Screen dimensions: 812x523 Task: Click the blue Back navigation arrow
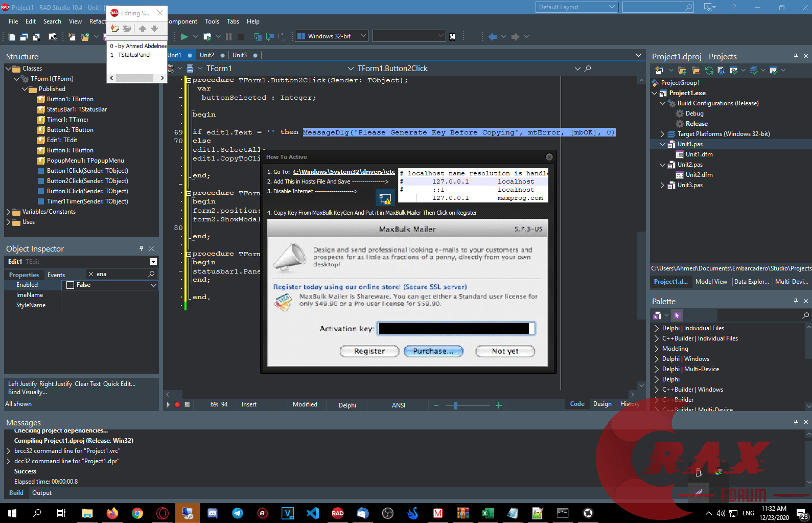coord(493,36)
